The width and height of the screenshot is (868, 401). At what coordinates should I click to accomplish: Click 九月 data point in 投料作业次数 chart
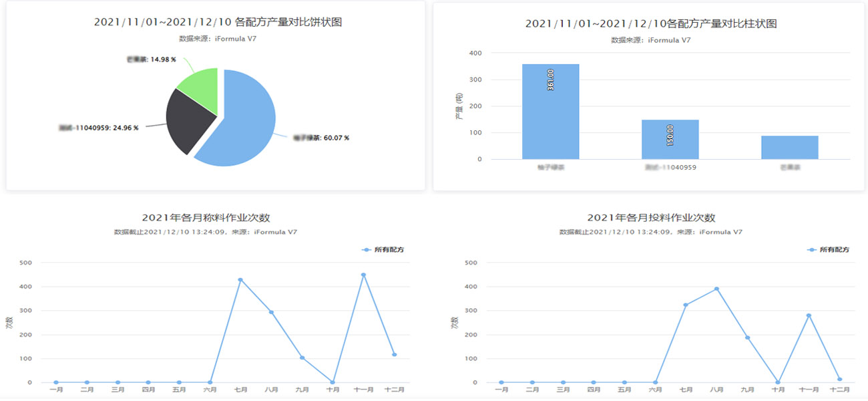747,338
